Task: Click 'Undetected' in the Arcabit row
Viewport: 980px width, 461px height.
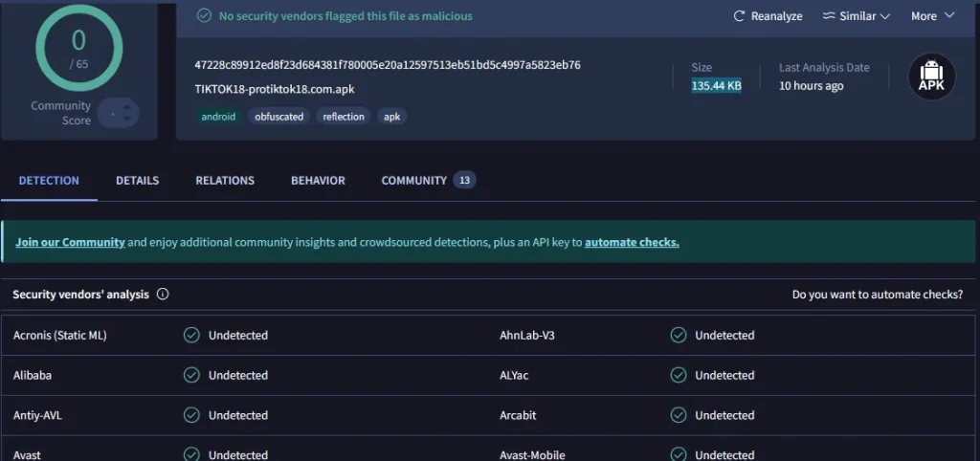Action: pos(724,415)
